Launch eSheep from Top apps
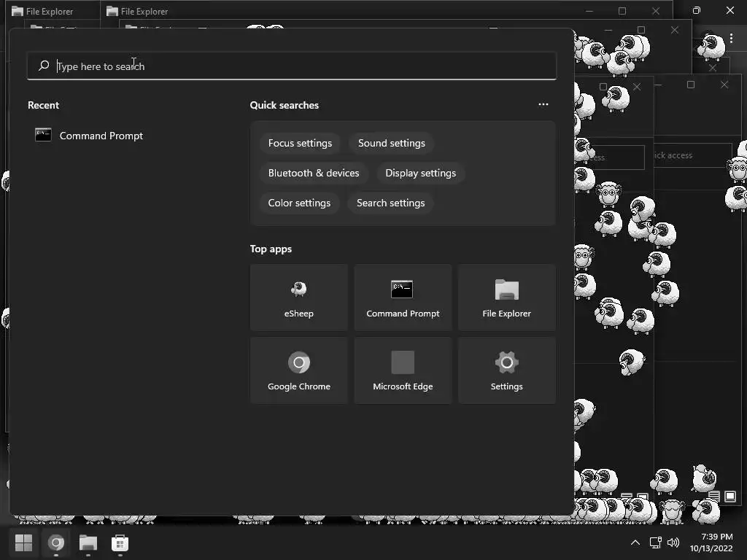This screenshot has height=560, width=747. tap(298, 297)
